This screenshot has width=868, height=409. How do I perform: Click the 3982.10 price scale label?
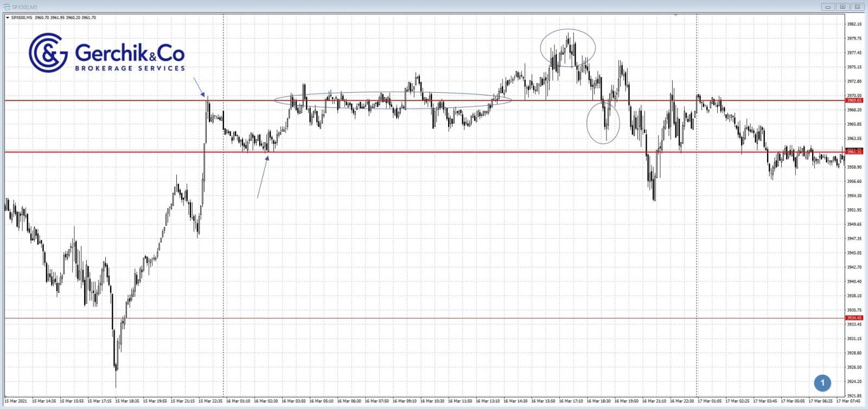point(854,24)
